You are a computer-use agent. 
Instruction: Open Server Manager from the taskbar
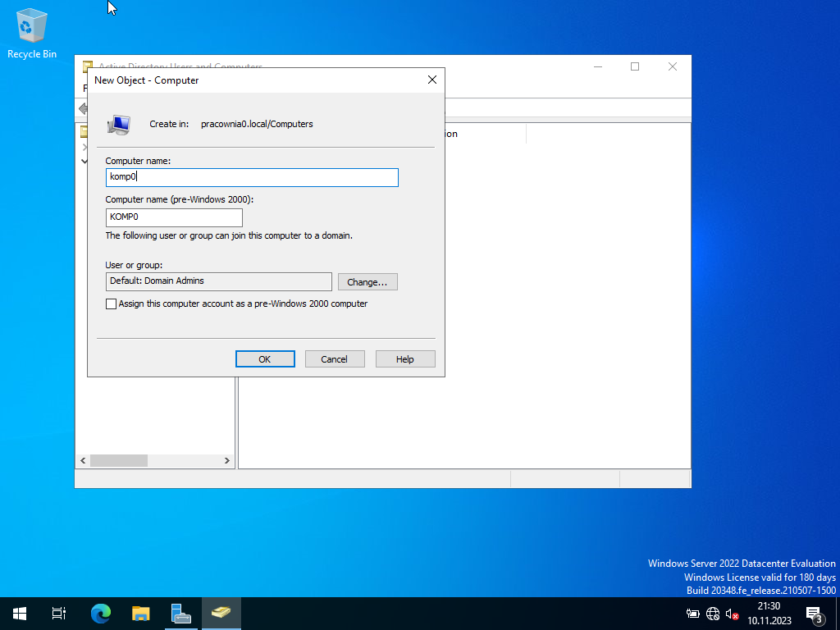(180, 614)
